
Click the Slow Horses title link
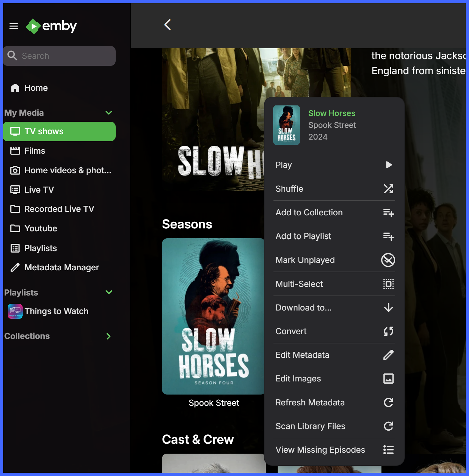tap(332, 113)
